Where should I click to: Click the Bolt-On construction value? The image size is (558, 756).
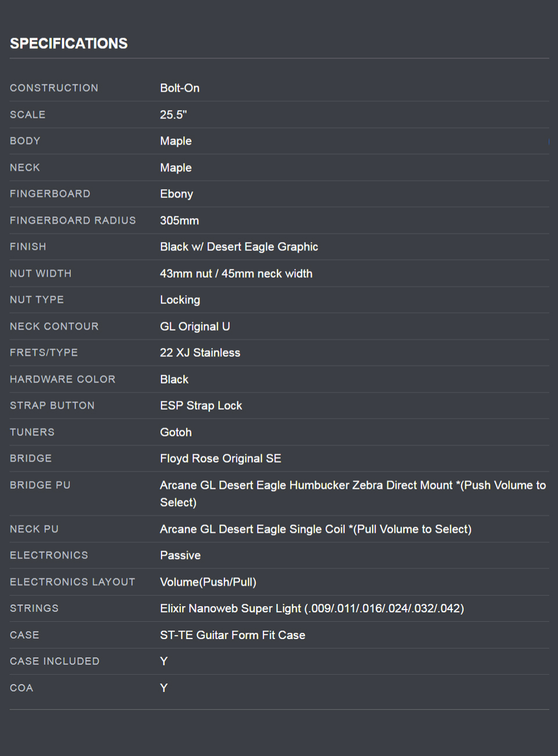point(180,88)
